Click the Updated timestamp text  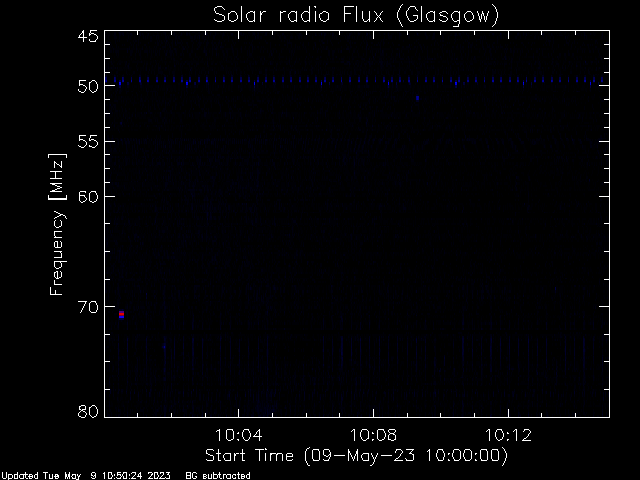(x=85, y=476)
